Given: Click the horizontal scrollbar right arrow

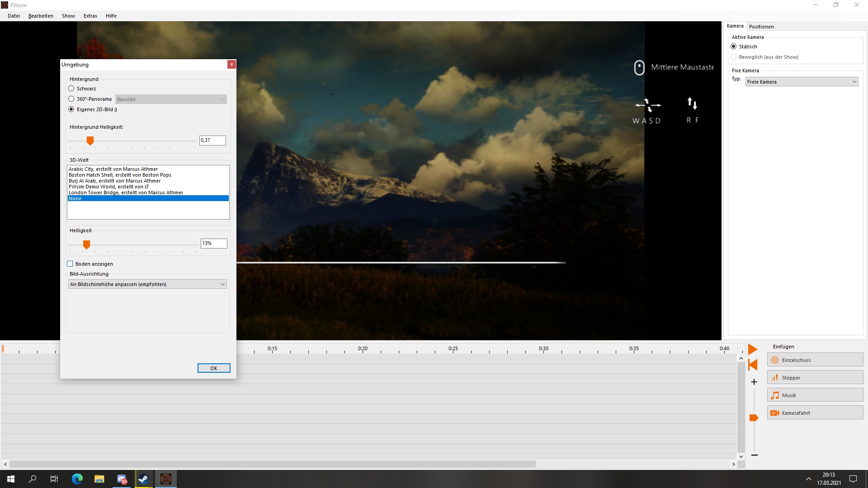Looking at the screenshot, I should click(733, 464).
